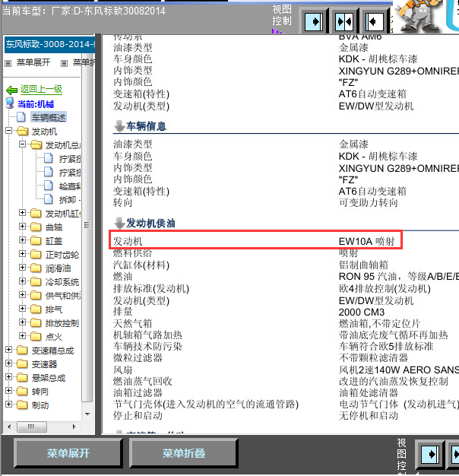This screenshot has height=476, width=459.
Task: Expand the 冷却系统 tree node
Action: point(22,281)
